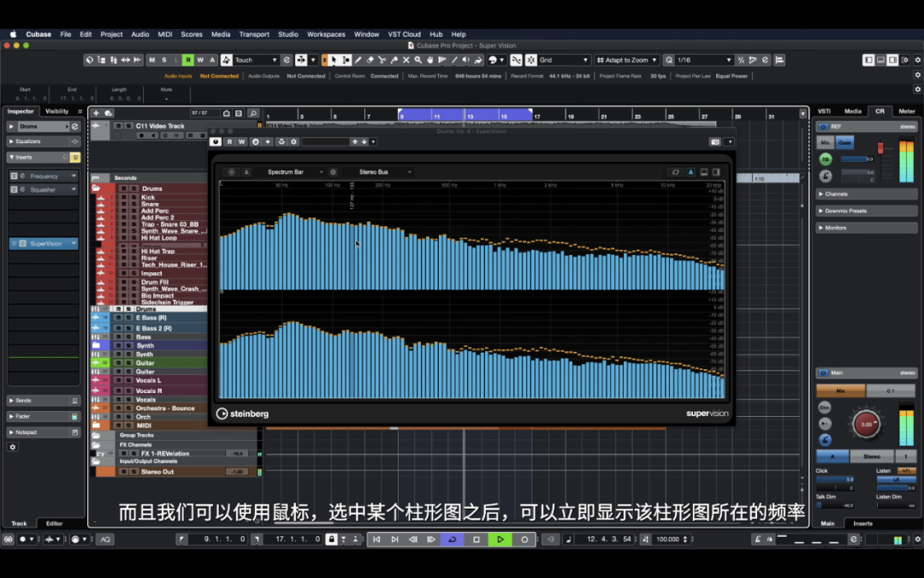Viewport: 924px width, 578px height.
Task: Open the VST Cloud menu
Action: tap(404, 34)
